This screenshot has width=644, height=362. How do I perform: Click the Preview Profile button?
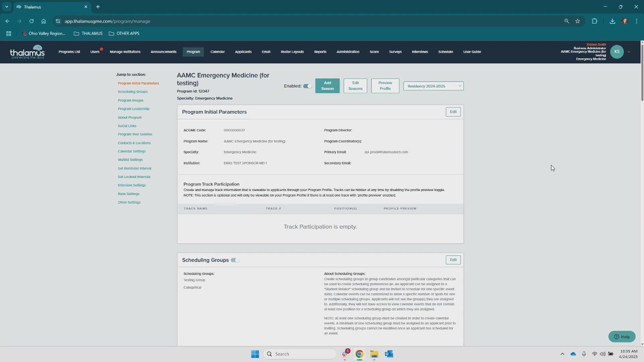pos(385,85)
